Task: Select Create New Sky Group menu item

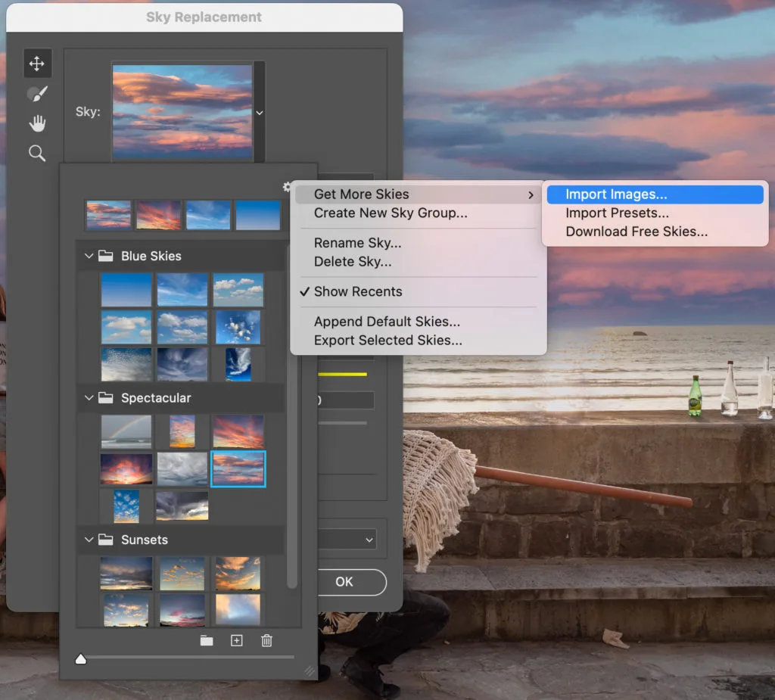Action: pos(391,213)
